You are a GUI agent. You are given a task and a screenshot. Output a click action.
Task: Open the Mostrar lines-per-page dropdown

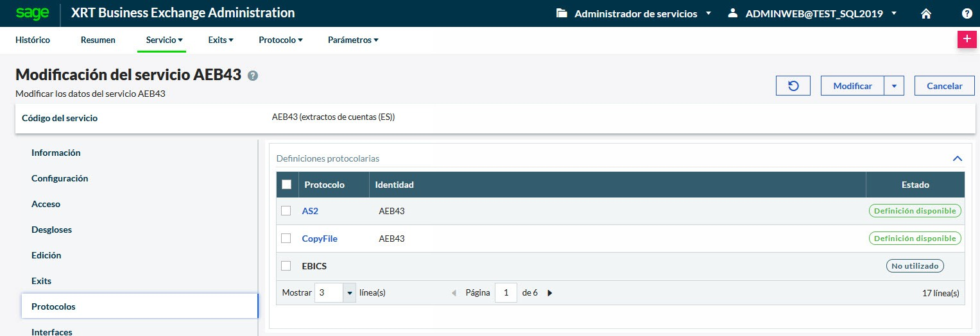(x=349, y=293)
